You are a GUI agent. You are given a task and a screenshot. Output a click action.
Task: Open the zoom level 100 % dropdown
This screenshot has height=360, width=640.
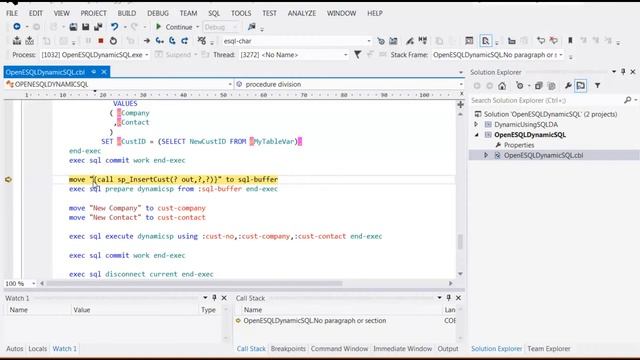33,283
